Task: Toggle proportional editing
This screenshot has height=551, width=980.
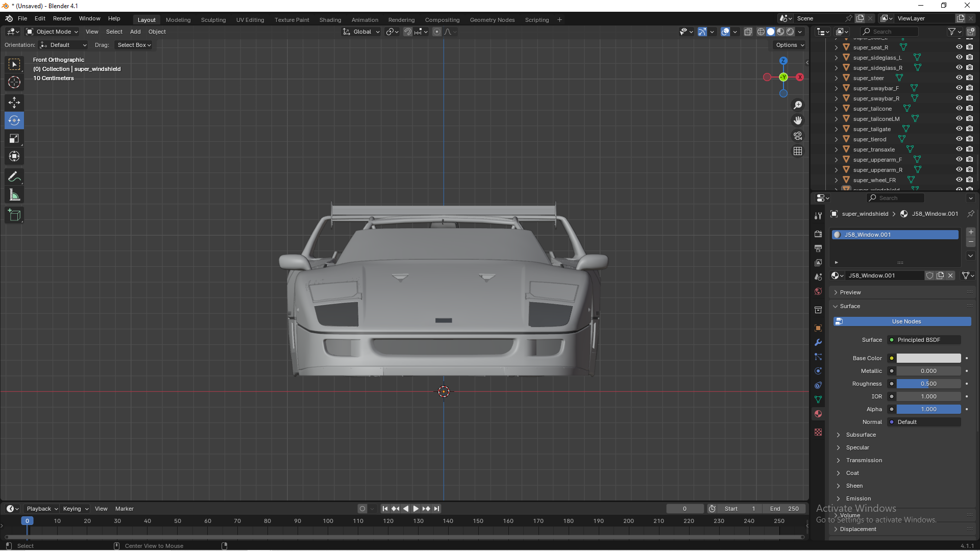Action: [437, 32]
